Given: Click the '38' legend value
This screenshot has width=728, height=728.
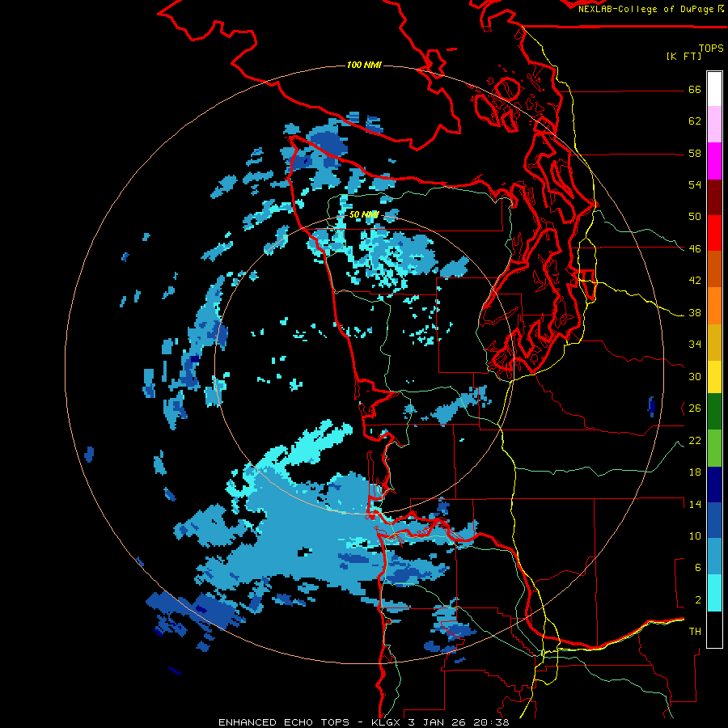Looking at the screenshot, I should pyautogui.click(x=695, y=313).
